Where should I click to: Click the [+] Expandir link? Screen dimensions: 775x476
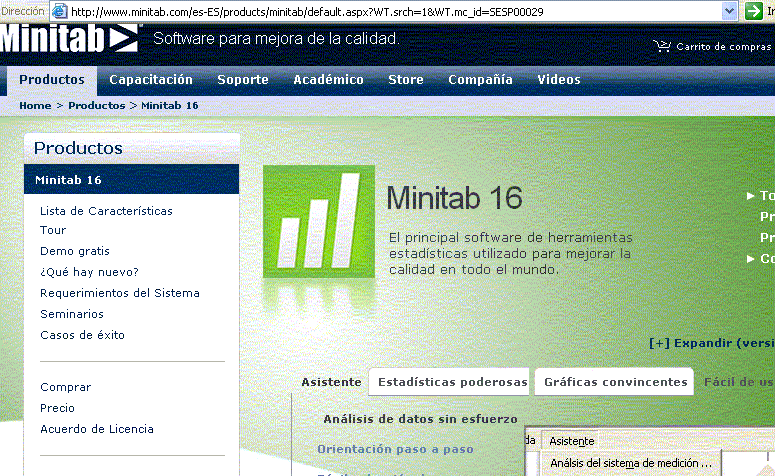click(x=712, y=343)
